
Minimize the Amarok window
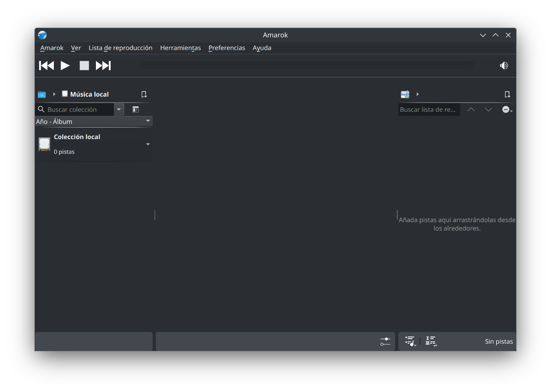483,35
